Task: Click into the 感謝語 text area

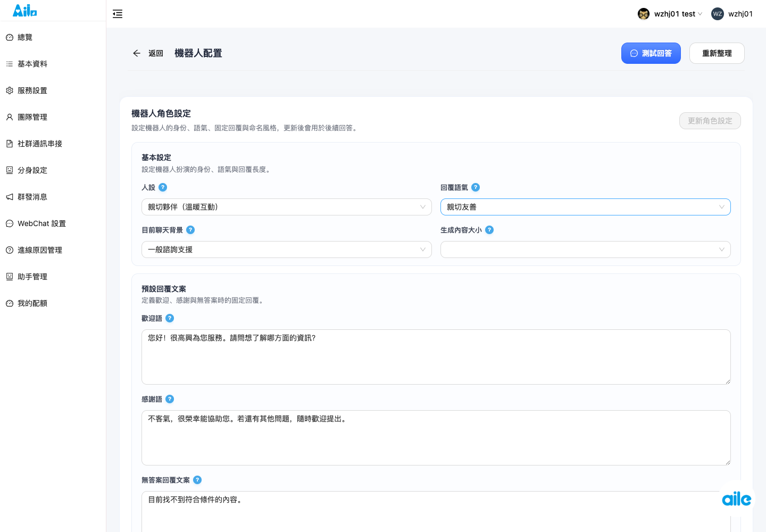Action: click(x=436, y=438)
